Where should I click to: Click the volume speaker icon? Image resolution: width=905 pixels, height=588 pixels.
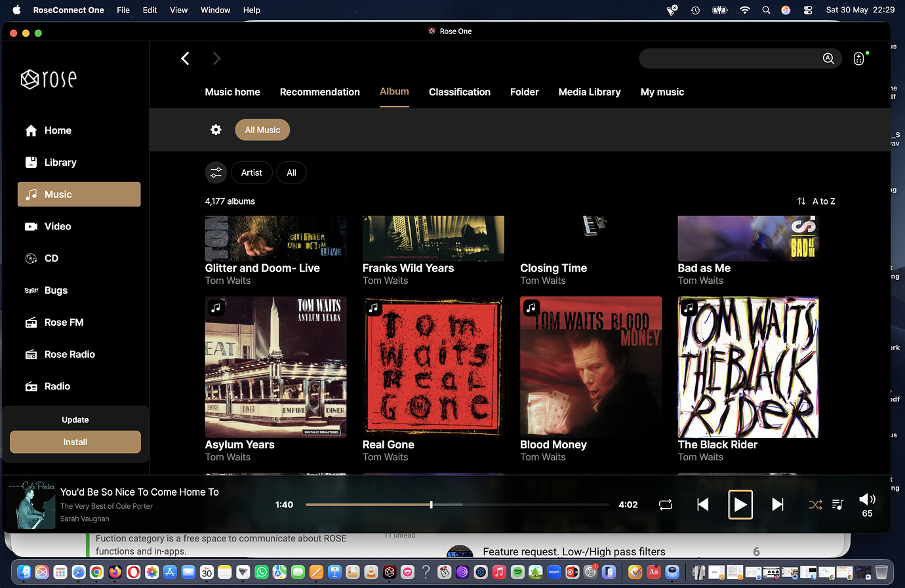(x=867, y=499)
